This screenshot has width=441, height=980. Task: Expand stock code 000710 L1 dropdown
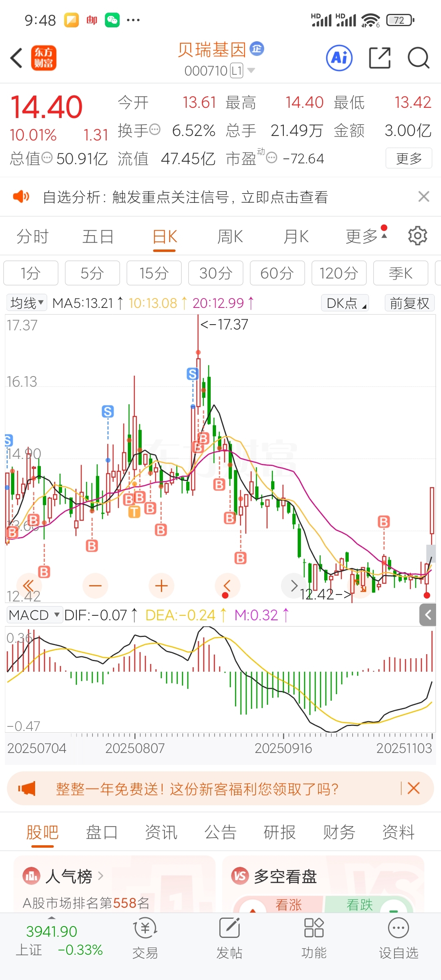click(252, 70)
